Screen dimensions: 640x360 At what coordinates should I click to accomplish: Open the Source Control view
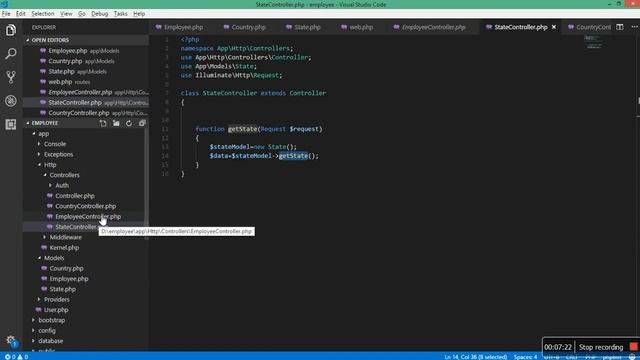click(x=11, y=77)
